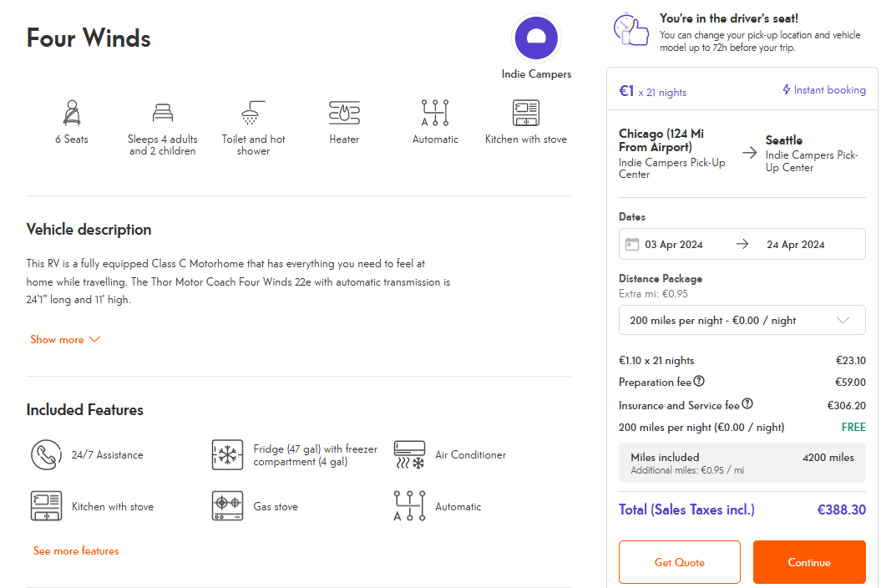Click the Get Quote button
Screen dimensions: 881x588
coord(679,562)
